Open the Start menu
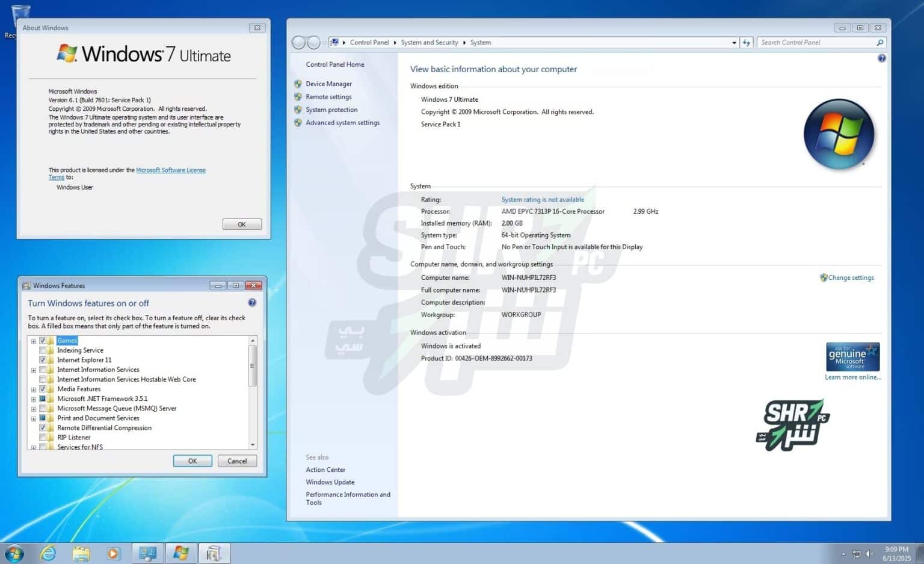 click(14, 553)
